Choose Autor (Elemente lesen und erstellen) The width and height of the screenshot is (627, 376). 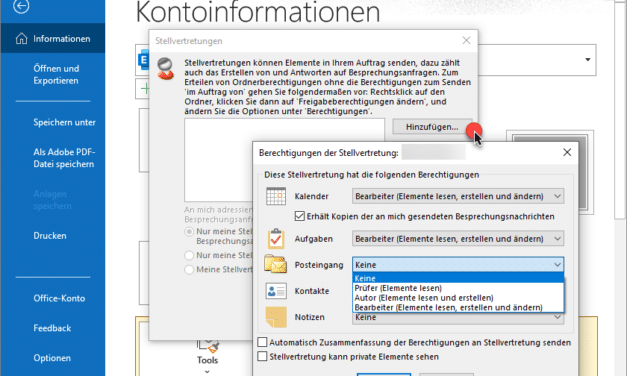[x=458, y=298]
